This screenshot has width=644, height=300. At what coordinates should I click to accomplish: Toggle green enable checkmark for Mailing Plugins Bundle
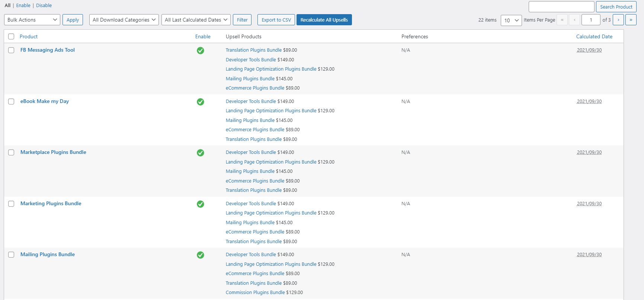coord(200,255)
